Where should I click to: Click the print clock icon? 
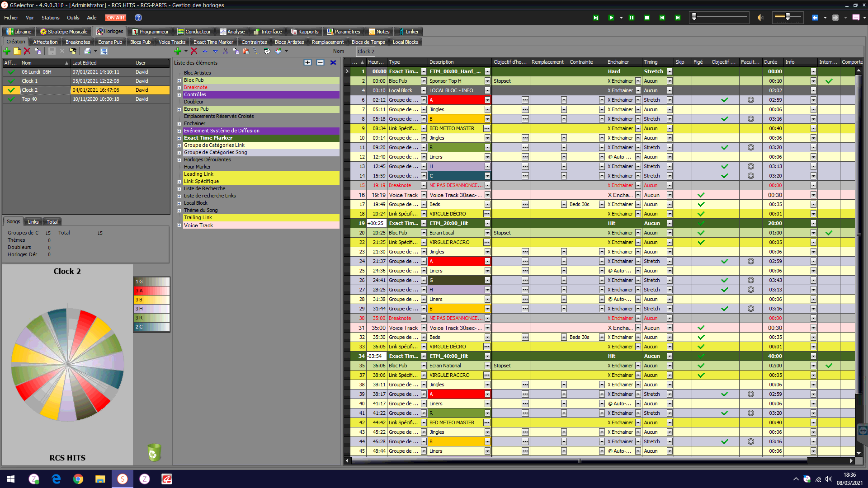(87, 51)
